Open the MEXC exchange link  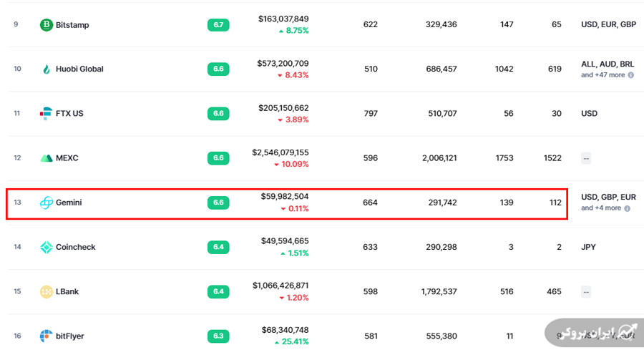[x=67, y=158]
